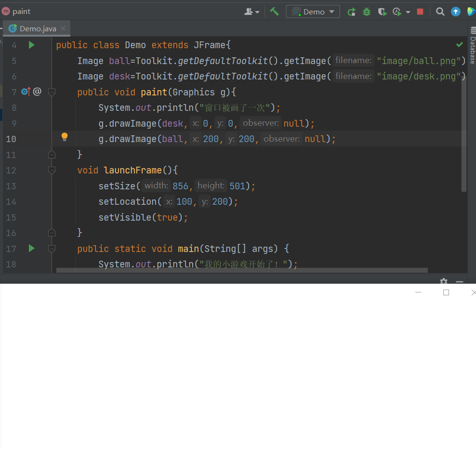The image size is (476, 449).
Task: Click the @ gutter icon on line 7
Action: click(37, 92)
